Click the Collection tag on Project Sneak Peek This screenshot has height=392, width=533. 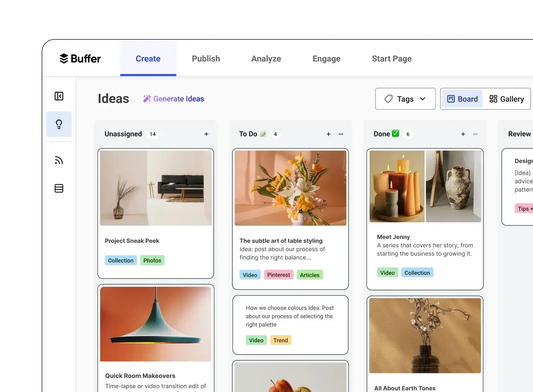120,260
